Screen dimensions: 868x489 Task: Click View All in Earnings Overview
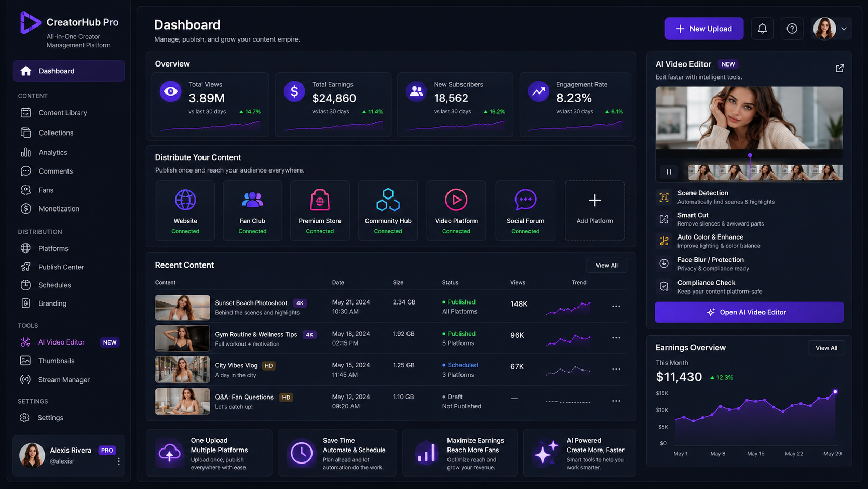pyautogui.click(x=826, y=348)
